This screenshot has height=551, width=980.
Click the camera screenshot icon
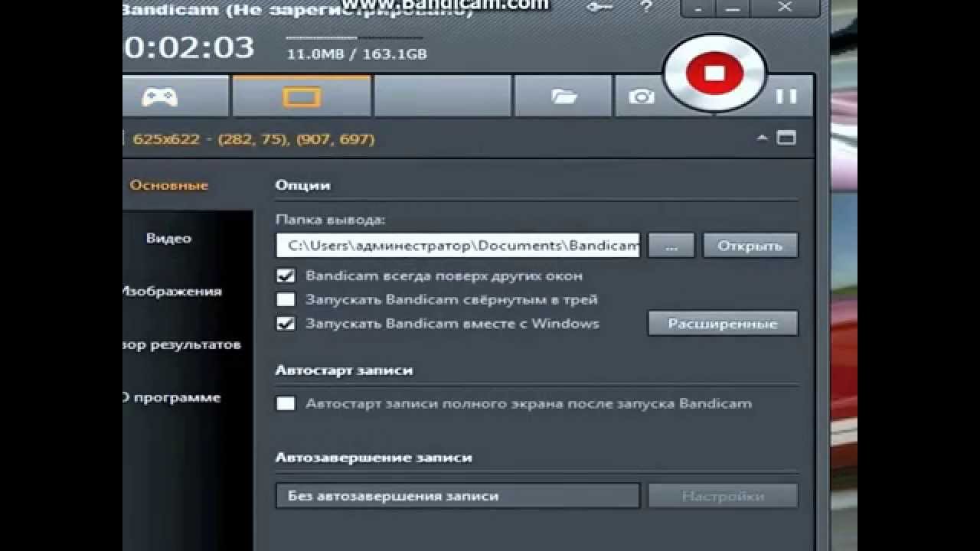(x=642, y=96)
